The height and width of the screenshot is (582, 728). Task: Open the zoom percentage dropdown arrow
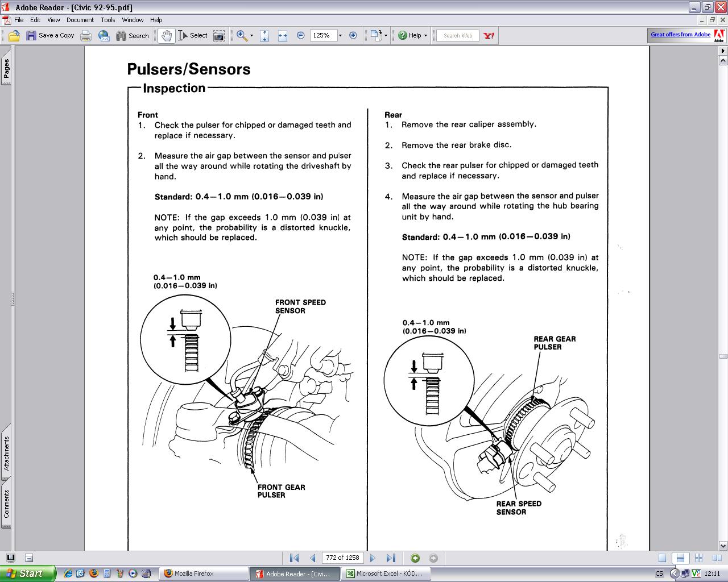tap(340, 35)
